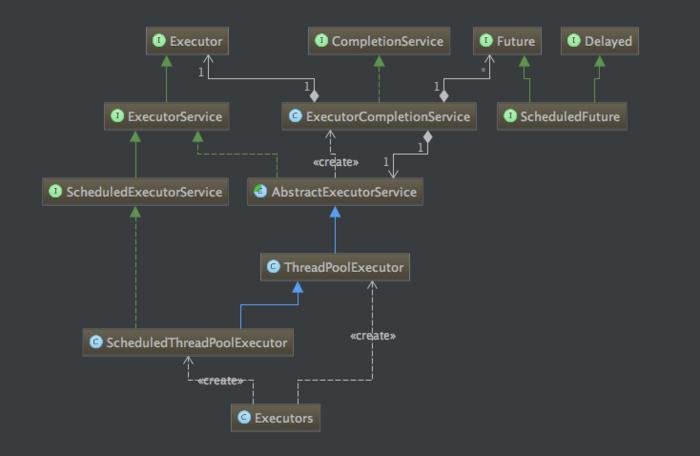Click the ExecutorCompletionService class icon

tap(295, 116)
